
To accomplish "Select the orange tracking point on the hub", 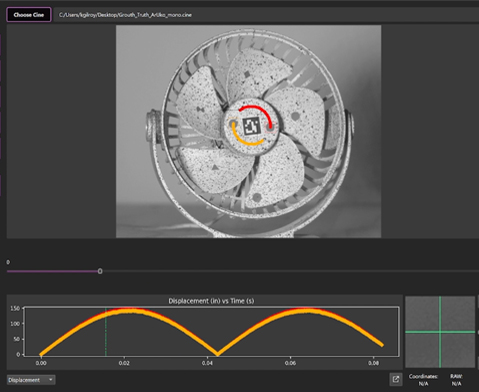I will click(x=233, y=124).
